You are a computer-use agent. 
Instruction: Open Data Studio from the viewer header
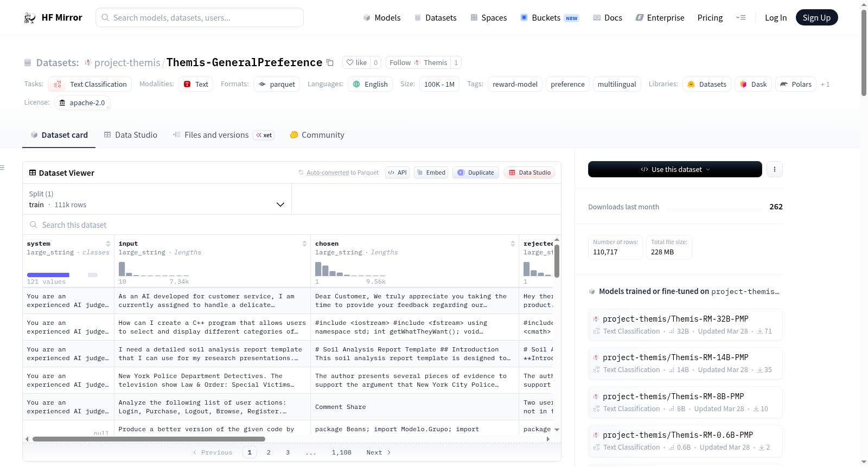(x=529, y=172)
